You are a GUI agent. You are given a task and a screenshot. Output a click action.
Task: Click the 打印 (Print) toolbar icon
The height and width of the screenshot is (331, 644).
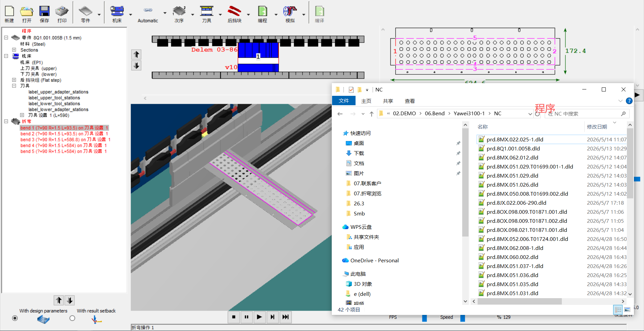pyautogui.click(x=62, y=11)
